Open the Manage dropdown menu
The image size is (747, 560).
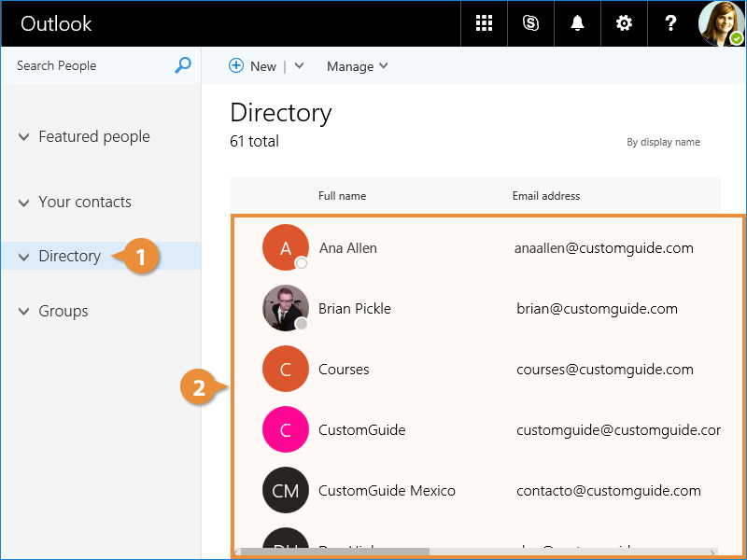pos(357,66)
